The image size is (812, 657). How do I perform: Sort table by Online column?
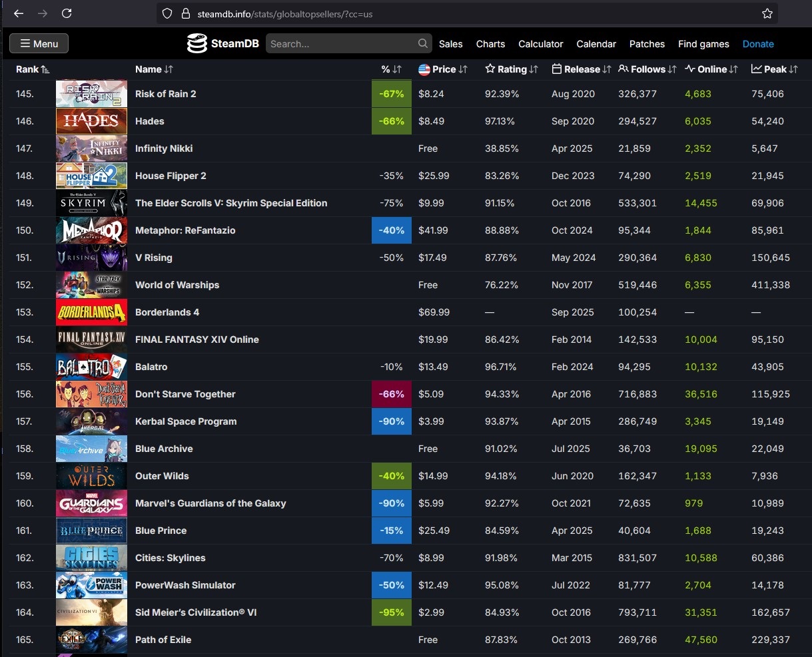click(711, 69)
